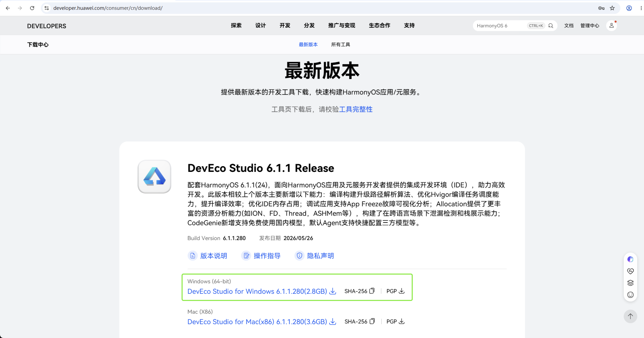Jump to top with the up-arrow button
The height and width of the screenshot is (338, 644).
point(630,316)
